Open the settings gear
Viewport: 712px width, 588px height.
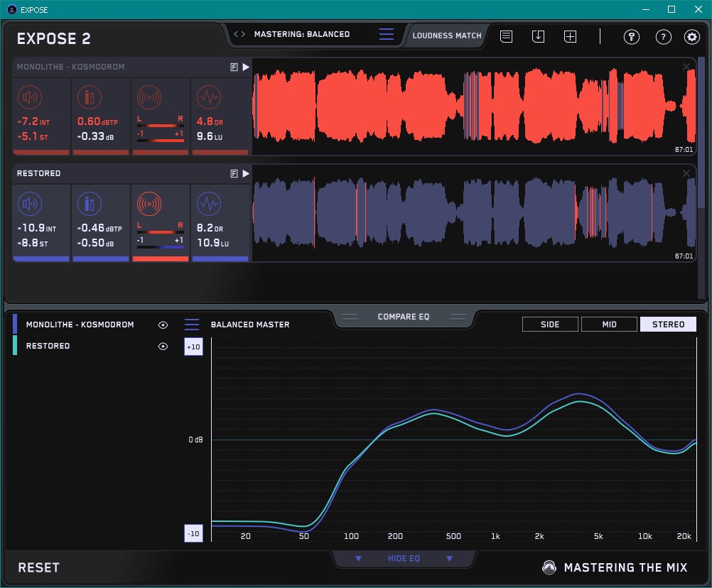tap(691, 37)
